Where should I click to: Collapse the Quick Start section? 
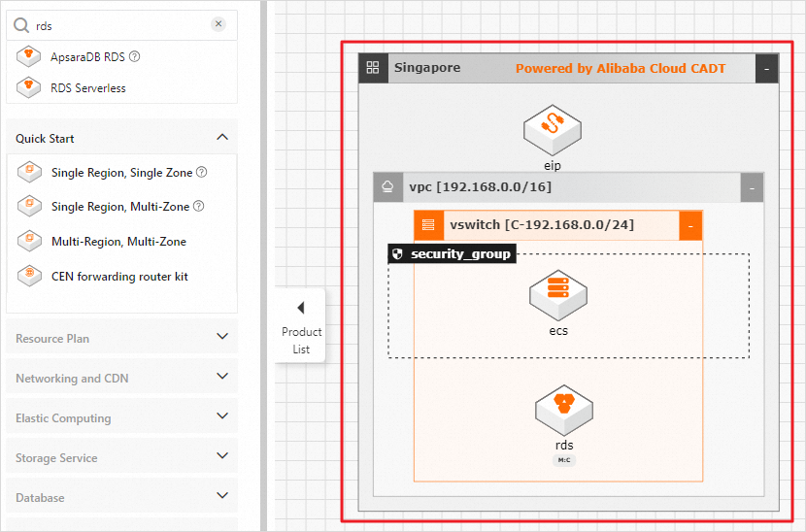click(x=222, y=137)
